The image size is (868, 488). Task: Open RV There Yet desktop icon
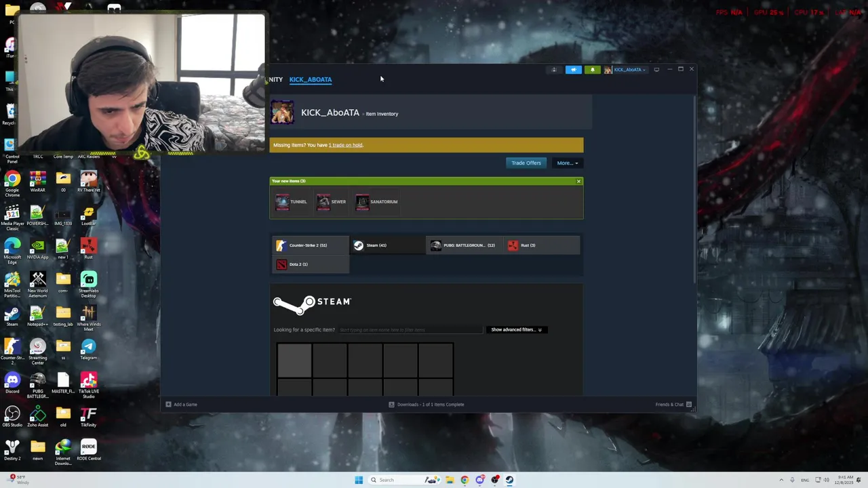coord(88,181)
